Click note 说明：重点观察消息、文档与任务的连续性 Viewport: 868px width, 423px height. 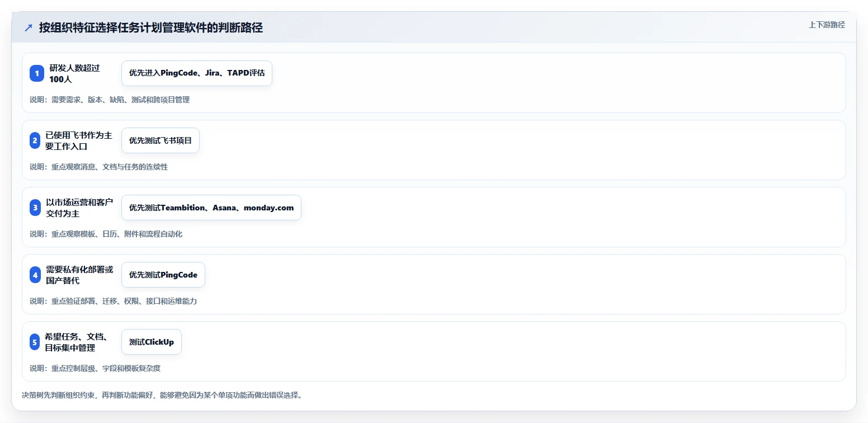(99, 167)
